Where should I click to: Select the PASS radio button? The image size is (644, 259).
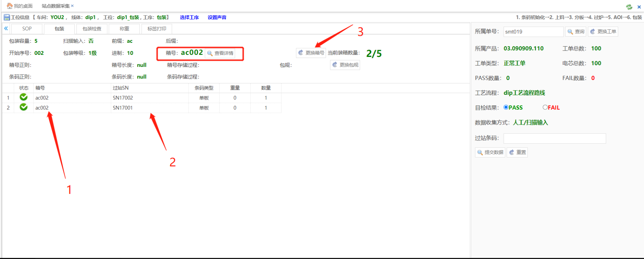click(x=506, y=107)
